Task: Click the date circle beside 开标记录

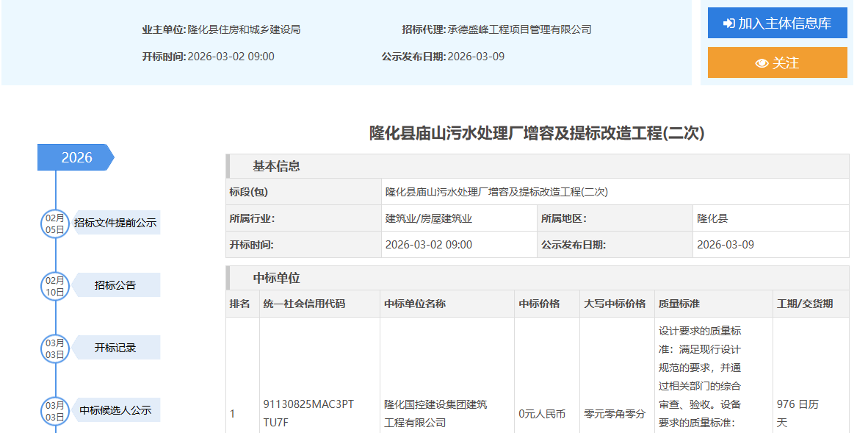Action: pos(55,348)
